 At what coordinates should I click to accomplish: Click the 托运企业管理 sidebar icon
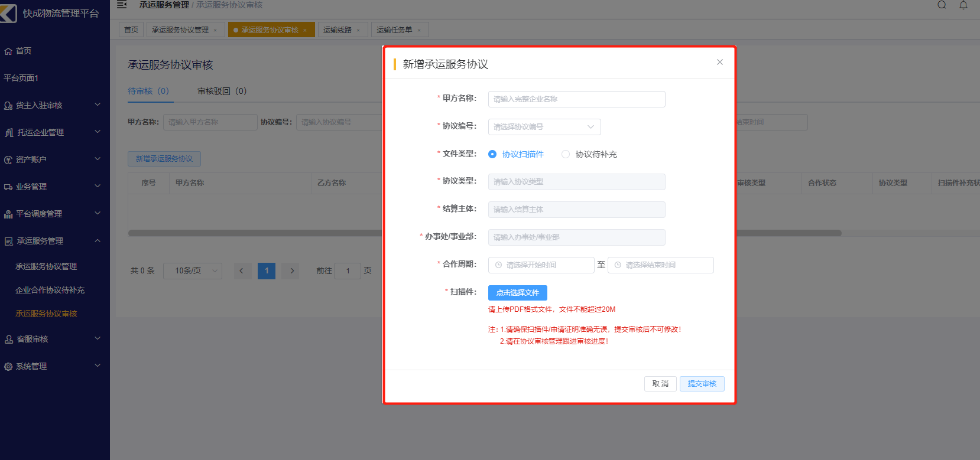9,133
